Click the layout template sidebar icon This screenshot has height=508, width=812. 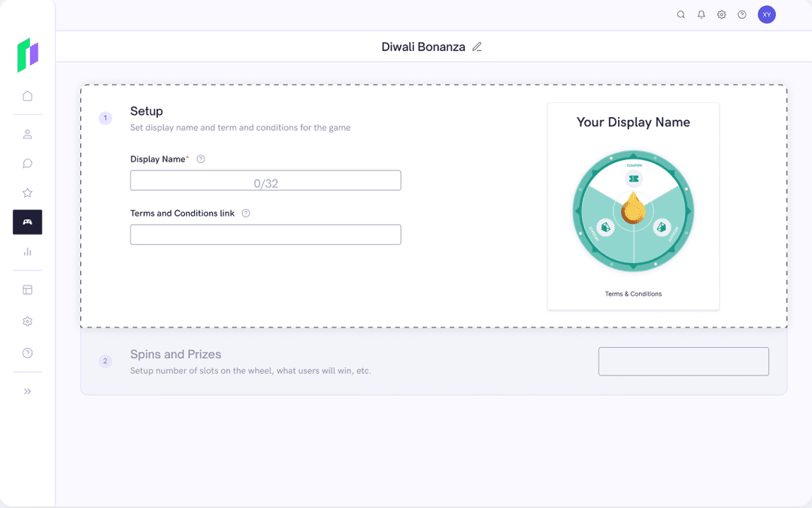27,290
